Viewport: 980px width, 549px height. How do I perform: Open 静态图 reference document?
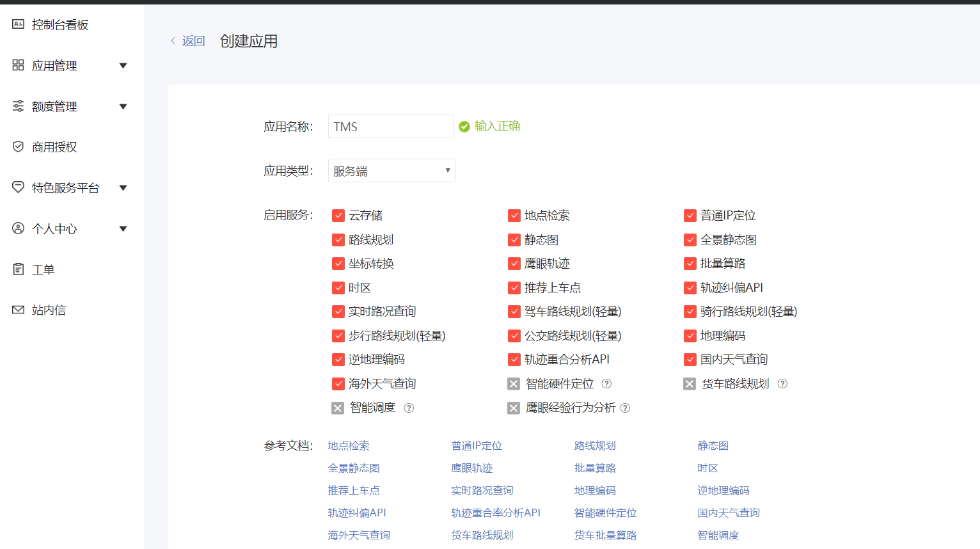(x=713, y=445)
